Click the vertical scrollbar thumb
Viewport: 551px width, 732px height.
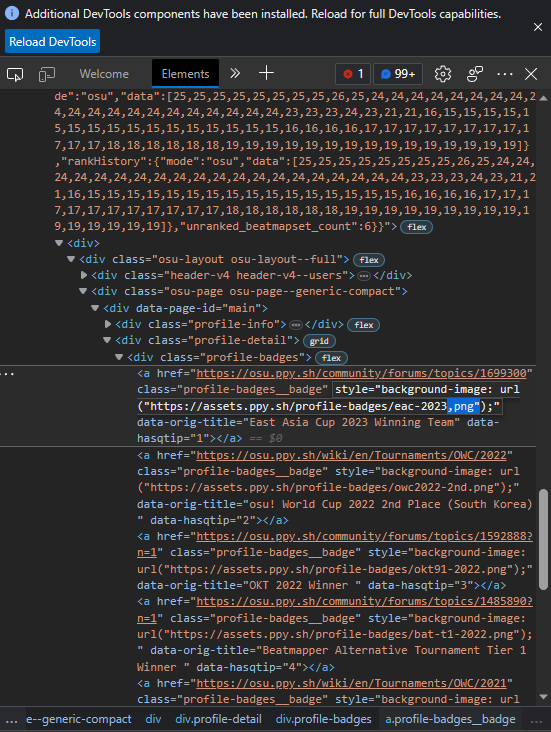click(543, 539)
